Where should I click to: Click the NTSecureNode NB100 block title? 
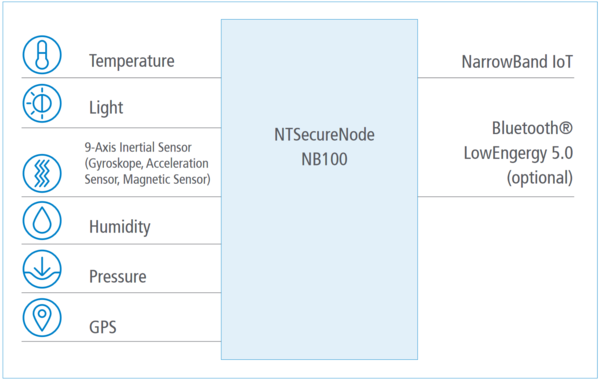[324, 147]
